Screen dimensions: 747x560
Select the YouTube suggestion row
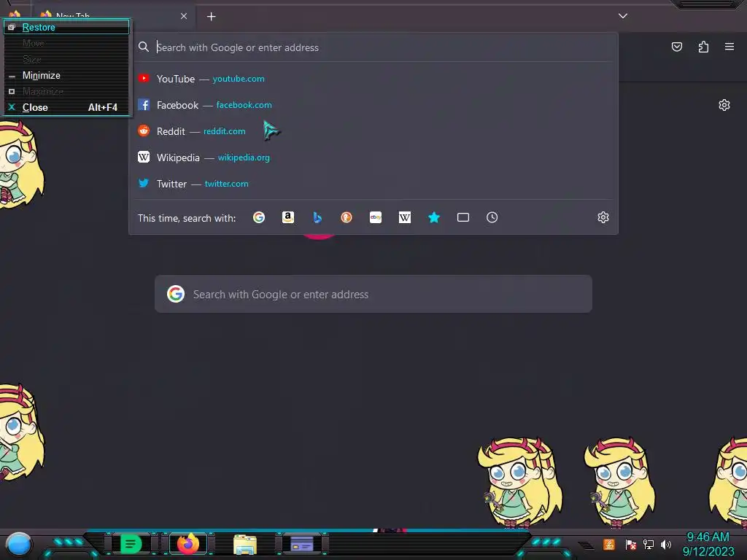pos(374,79)
